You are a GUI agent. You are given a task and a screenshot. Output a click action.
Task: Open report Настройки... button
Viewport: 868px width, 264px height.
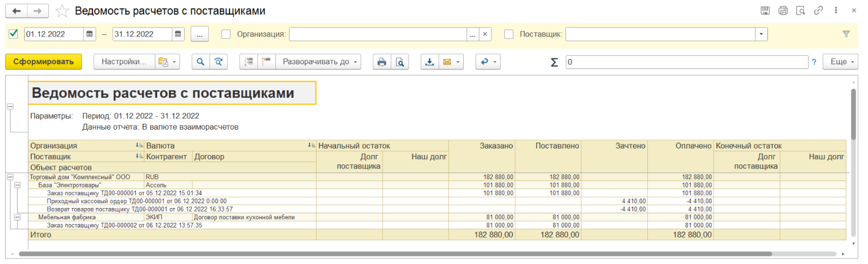pos(124,62)
